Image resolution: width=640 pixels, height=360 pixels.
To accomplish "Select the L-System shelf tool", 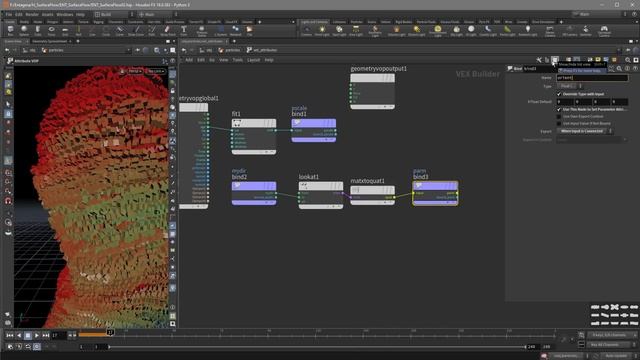I will coord(221,30).
